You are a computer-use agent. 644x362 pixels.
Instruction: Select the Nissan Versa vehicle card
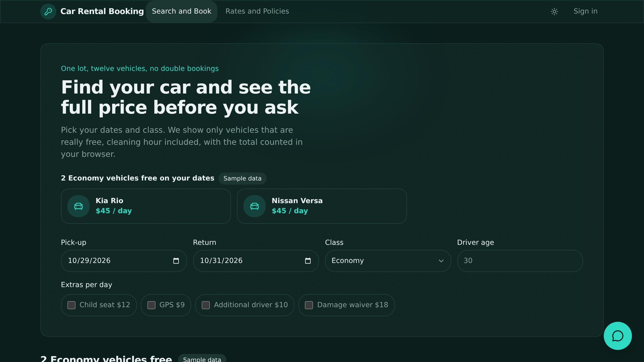(322, 206)
